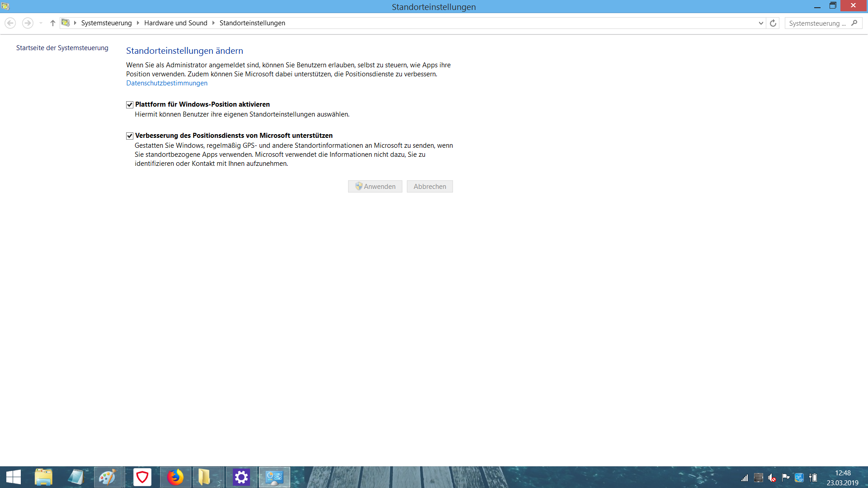
Task: Open the Datenschutzbestimmungen link
Action: [x=167, y=83]
